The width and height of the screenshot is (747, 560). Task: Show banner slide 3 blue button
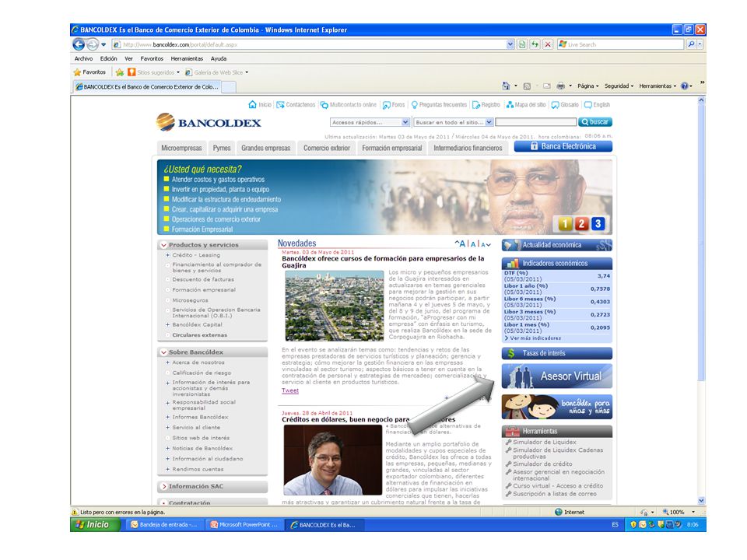598,223
